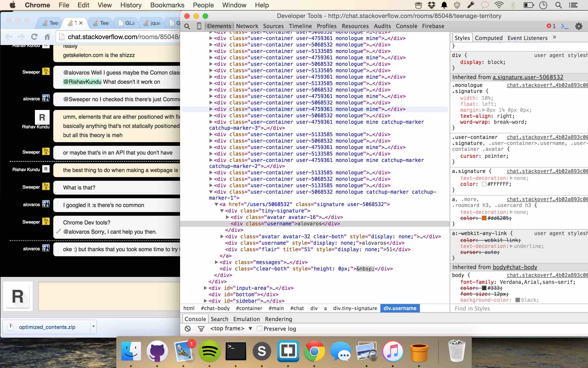Close the active Chrome tab

tap(81, 23)
